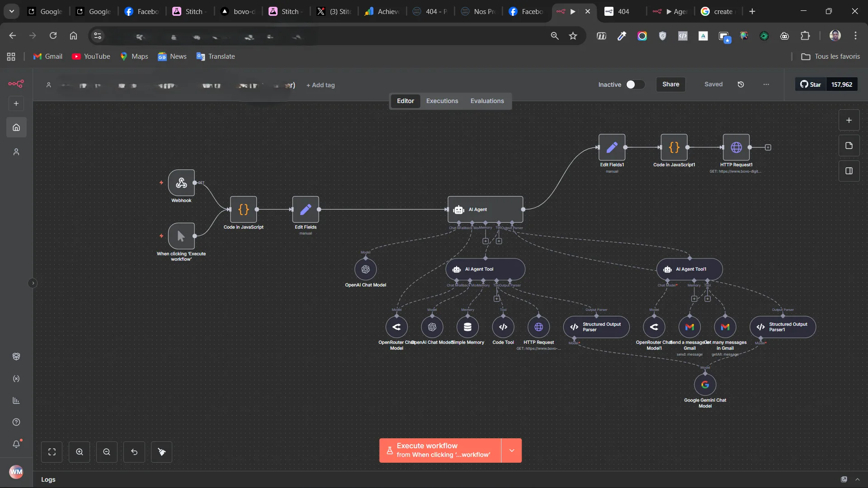Open workflow history icon

tap(741, 84)
